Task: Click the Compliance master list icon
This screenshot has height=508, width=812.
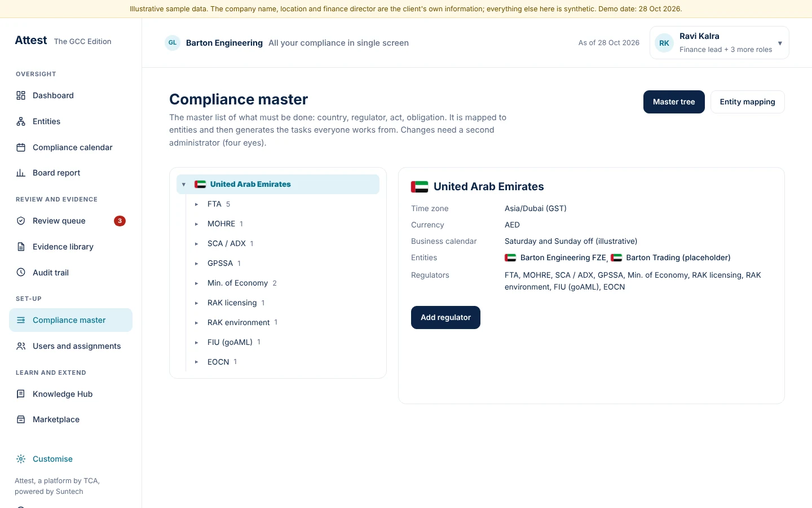Action: (21, 320)
